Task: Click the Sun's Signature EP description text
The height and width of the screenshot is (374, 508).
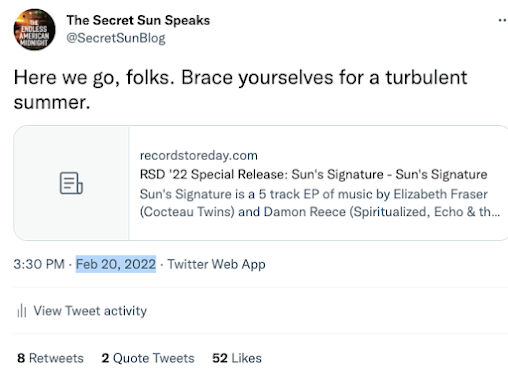Action: 320,203
